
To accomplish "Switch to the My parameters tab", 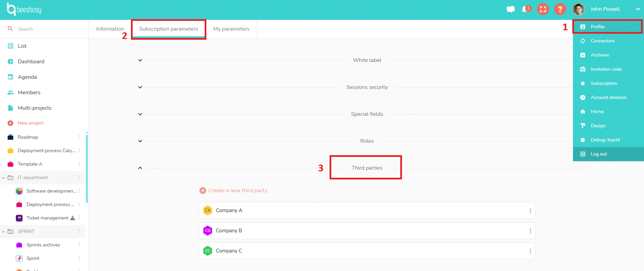I will tap(231, 29).
